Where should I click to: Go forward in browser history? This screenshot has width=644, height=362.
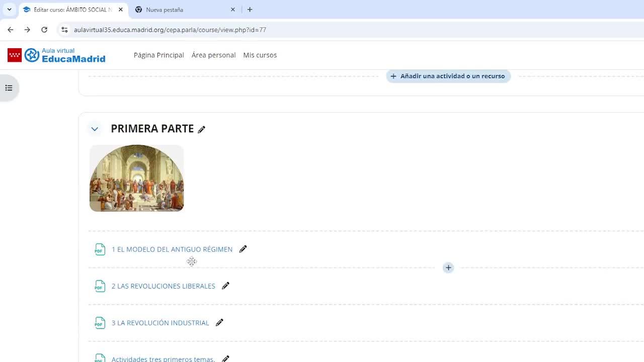[27, 30]
